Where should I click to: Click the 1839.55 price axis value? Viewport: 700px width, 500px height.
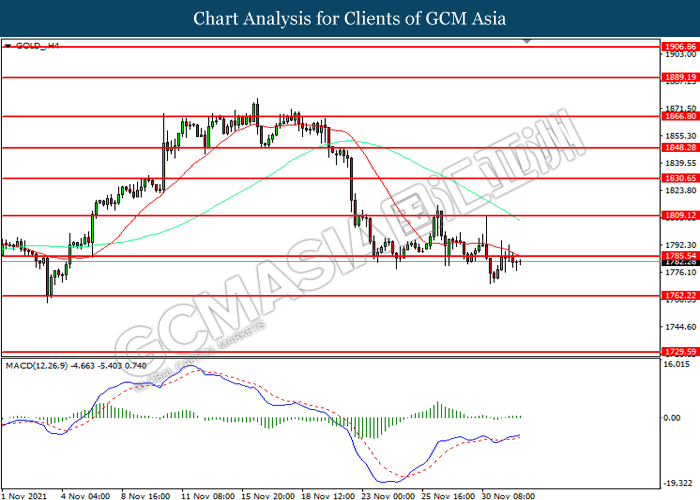(x=680, y=163)
